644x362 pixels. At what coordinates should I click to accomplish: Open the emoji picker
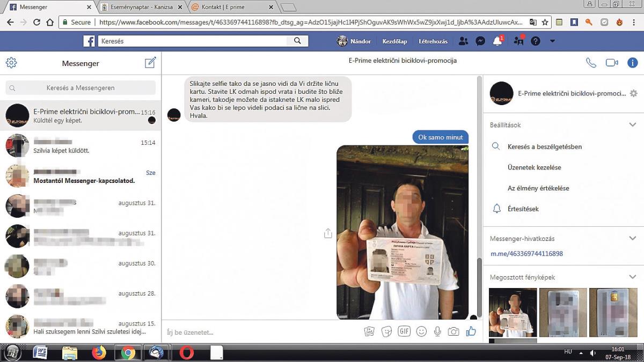click(x=421, y=331)
